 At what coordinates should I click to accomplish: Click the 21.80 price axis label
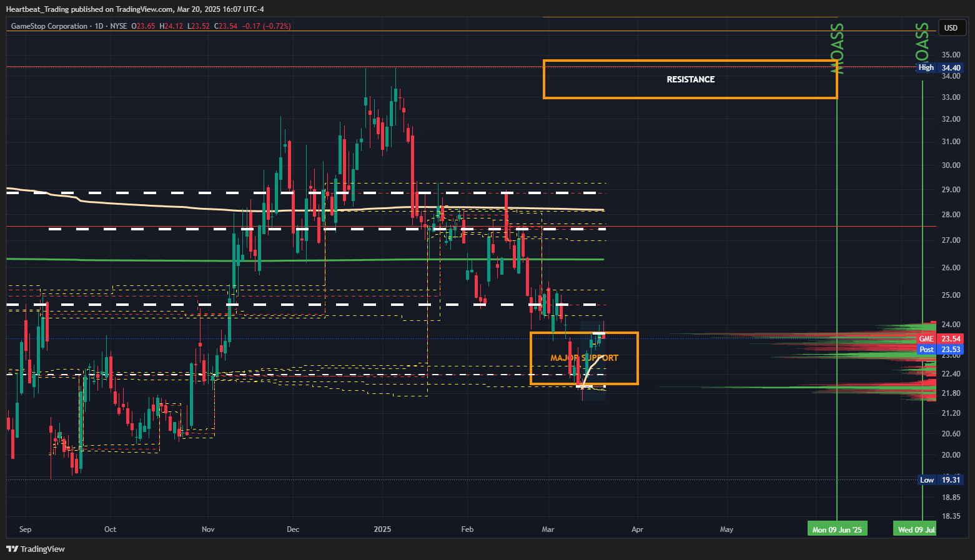(x=951, y=393)
